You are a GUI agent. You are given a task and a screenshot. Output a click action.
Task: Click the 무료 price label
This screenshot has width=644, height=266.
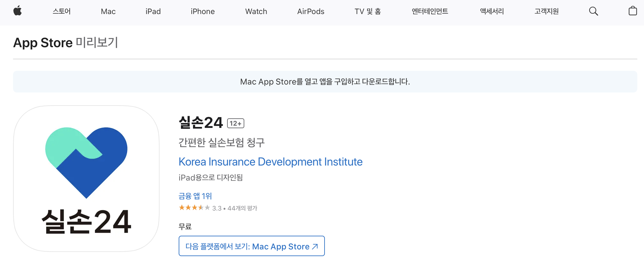[185, 227]
